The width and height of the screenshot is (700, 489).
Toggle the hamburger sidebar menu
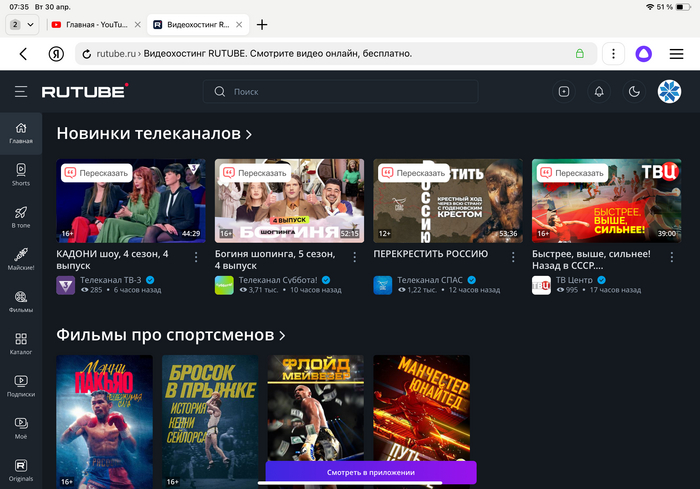click(21, 91)
